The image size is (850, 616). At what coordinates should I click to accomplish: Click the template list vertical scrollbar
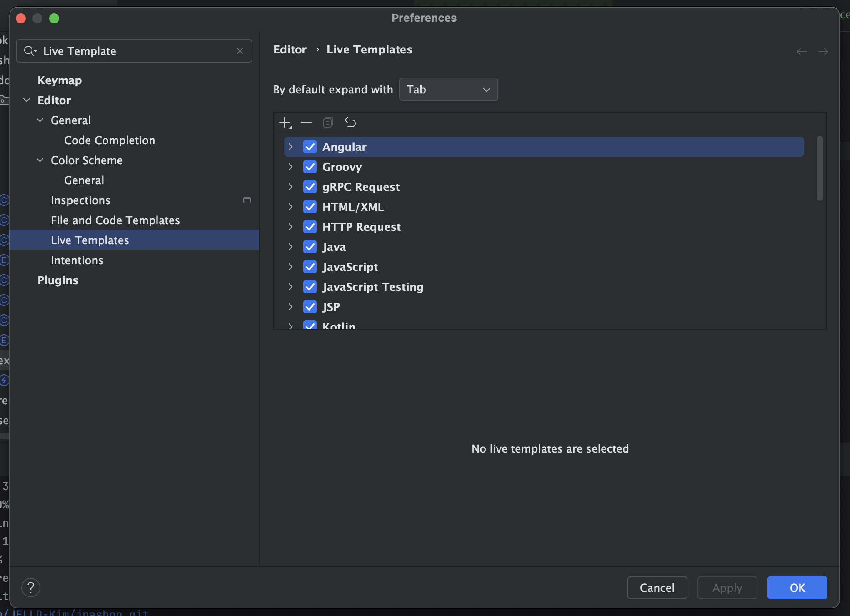820,169
